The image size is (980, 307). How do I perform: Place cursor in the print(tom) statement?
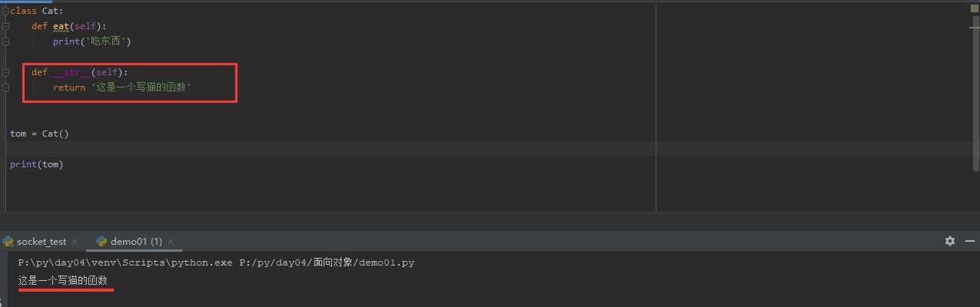36,164
